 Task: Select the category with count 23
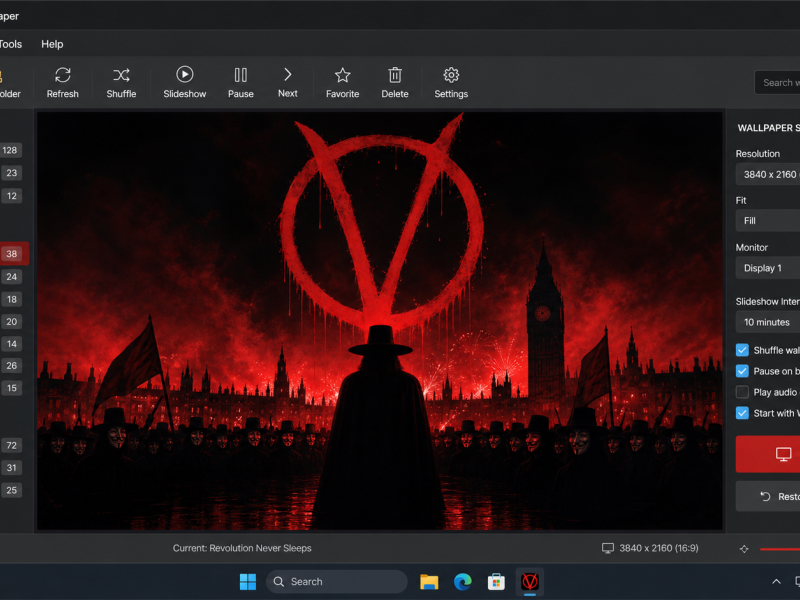[11, 173]
